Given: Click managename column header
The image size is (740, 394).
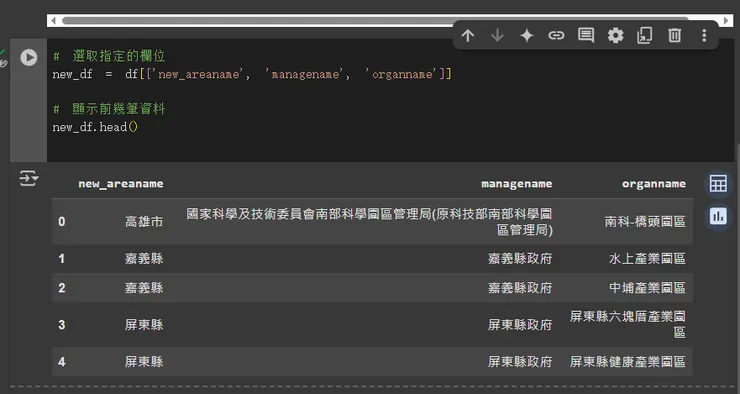Looking at the screenshot, I should pos(517,184).
